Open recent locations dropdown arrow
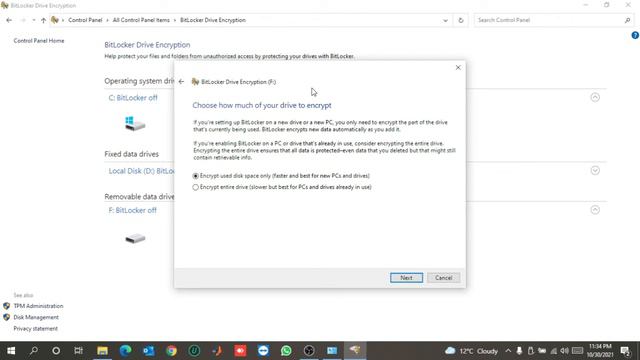This screenshot has height=360, width=640. (33, 20)
